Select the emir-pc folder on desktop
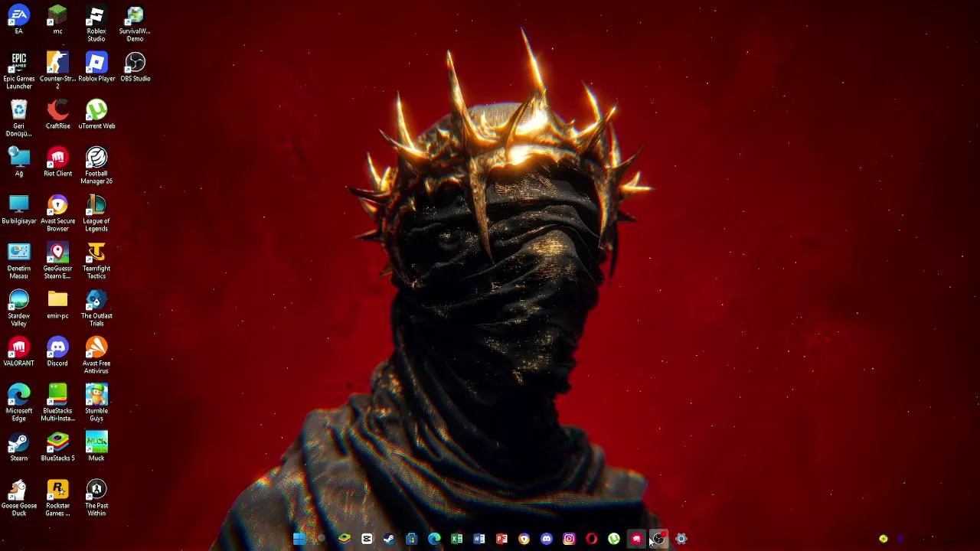The width and height of the screenshot is (980, 551). [57, 305]
